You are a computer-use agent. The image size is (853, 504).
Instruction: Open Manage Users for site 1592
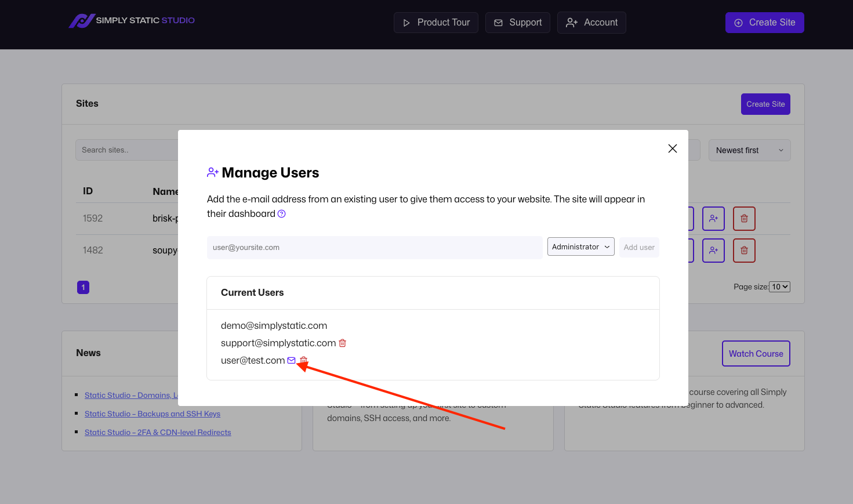(x=713, y=219)
